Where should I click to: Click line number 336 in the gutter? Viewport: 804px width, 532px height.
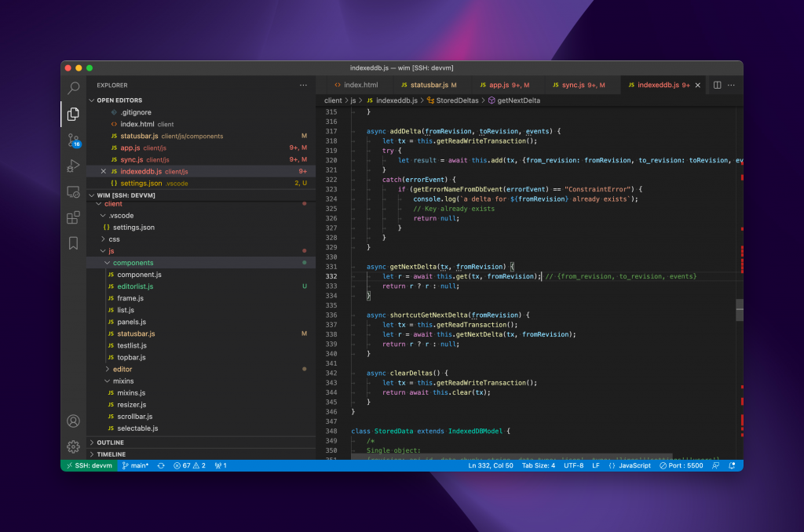point(331,315)
